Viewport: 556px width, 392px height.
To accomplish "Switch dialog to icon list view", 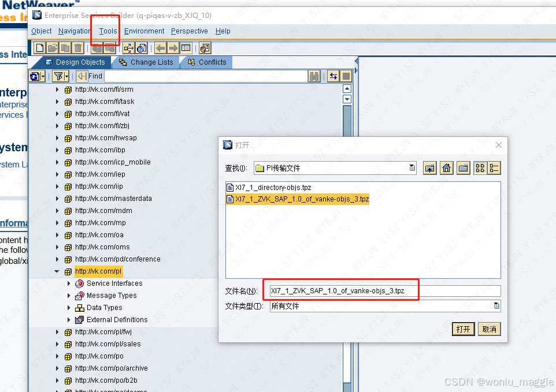I will [480, 168].
